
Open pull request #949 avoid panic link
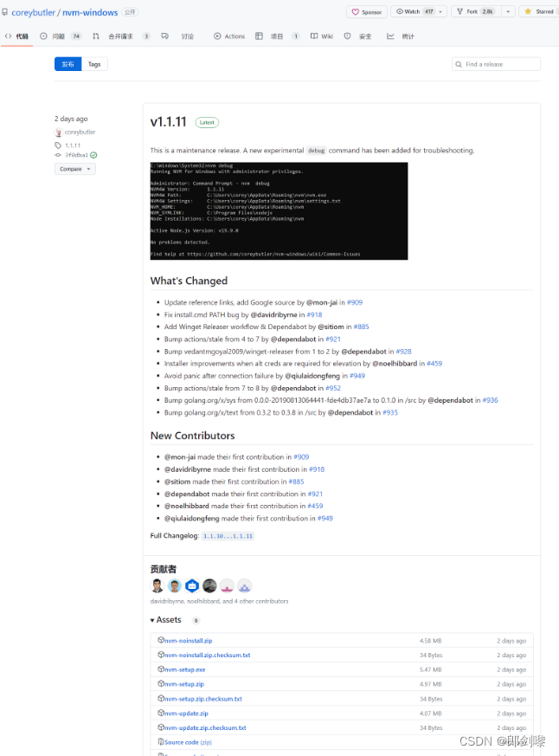coord(357,376)
